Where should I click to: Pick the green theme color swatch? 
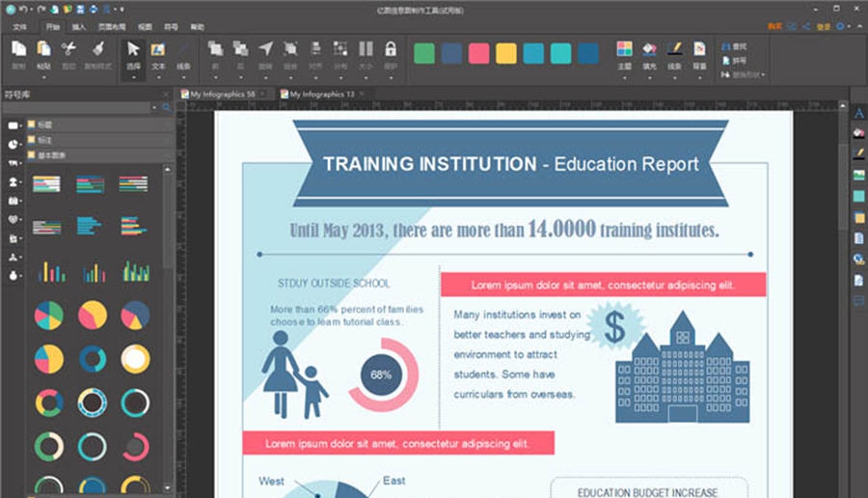point(424,53)
